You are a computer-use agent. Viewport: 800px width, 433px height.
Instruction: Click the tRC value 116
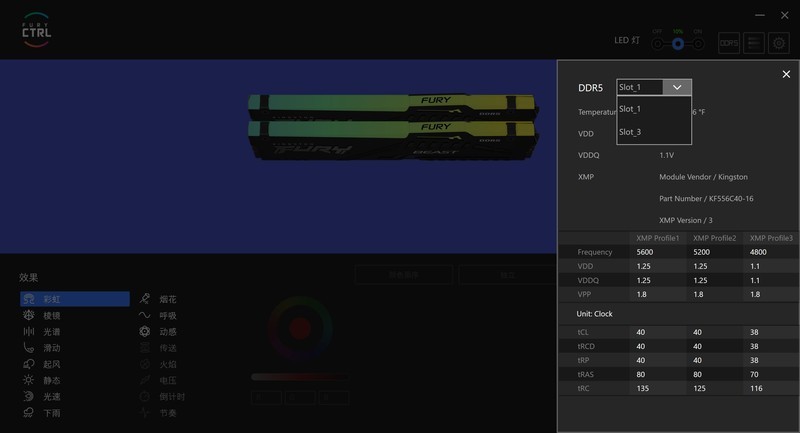click(x=756, y=389)
